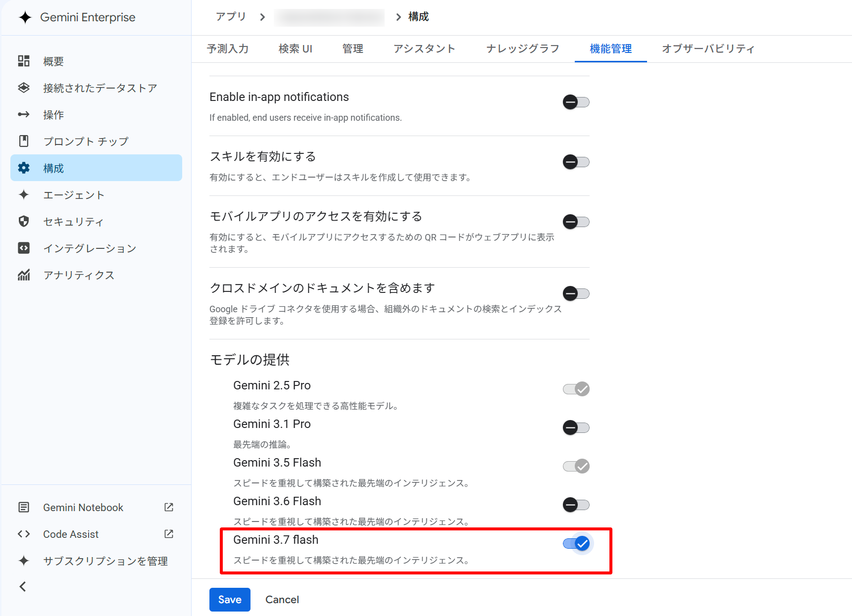
Task: Click the Gemini 3.7 flash label
Action: pyautogui.click(x=276, y=540)
